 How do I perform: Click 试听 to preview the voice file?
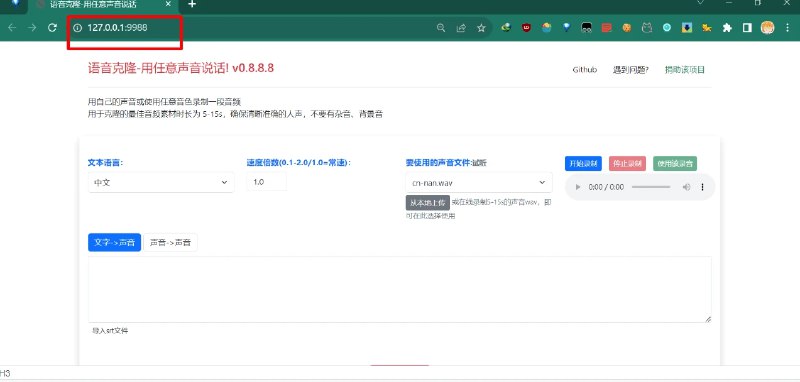coord(479,163)
